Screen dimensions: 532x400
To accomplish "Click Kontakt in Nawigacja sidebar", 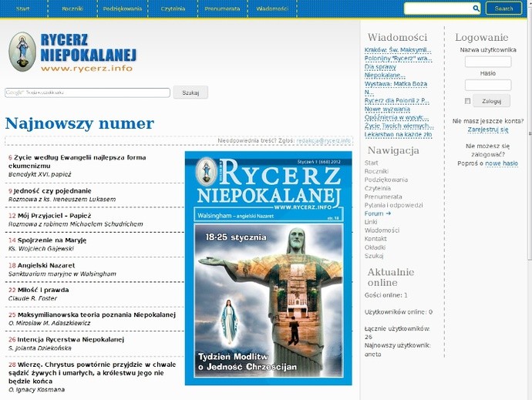I will (375, 239).
